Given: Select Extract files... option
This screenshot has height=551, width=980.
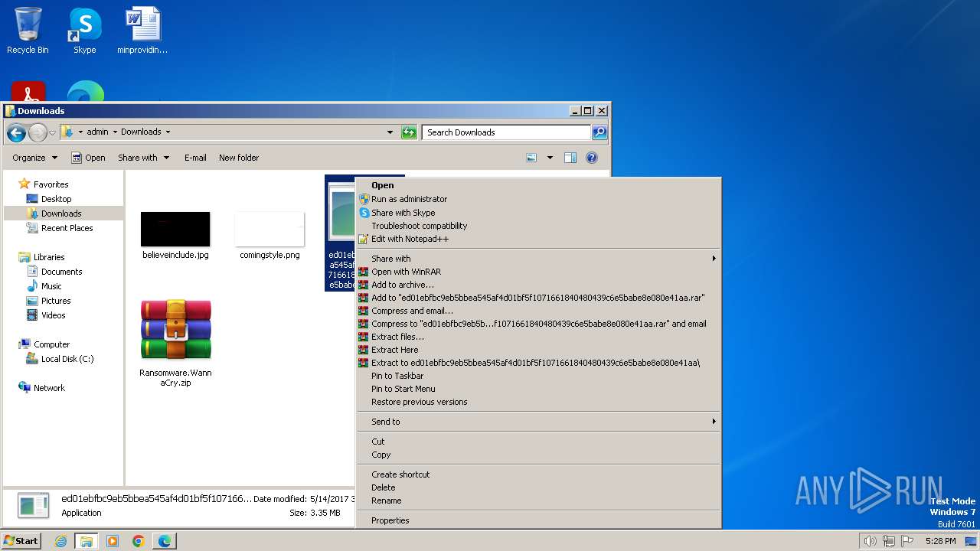Looking at the screenshot, I should 539,337.
